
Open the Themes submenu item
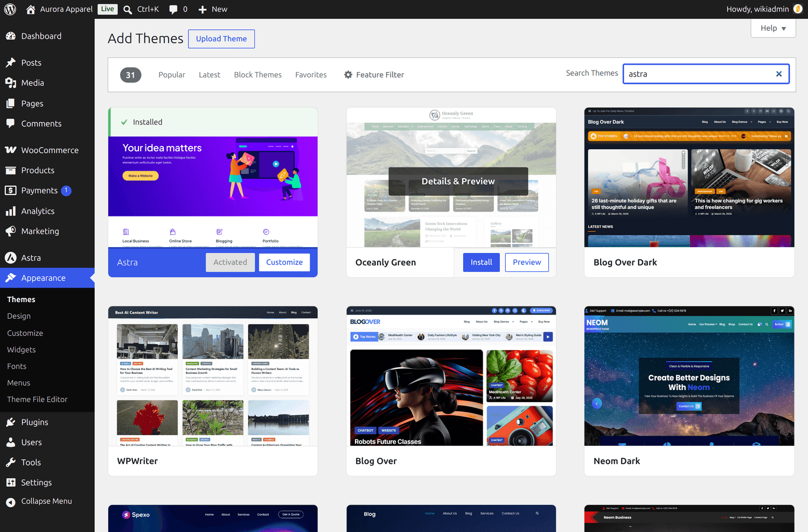[x=21, y=299]
